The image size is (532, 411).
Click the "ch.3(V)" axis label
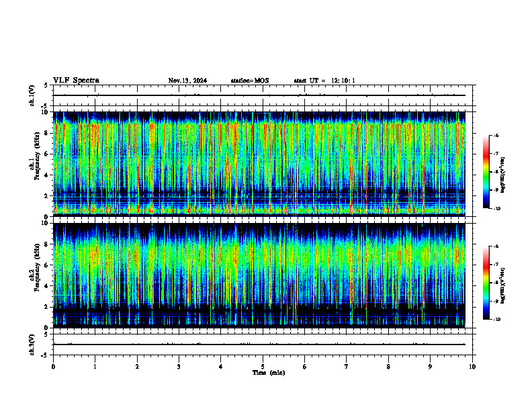click(x=32, y=345)
